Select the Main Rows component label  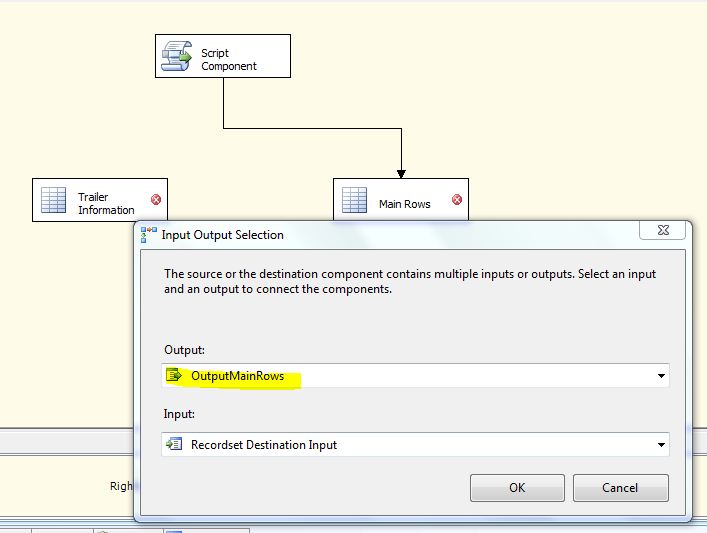coord(404,204)
